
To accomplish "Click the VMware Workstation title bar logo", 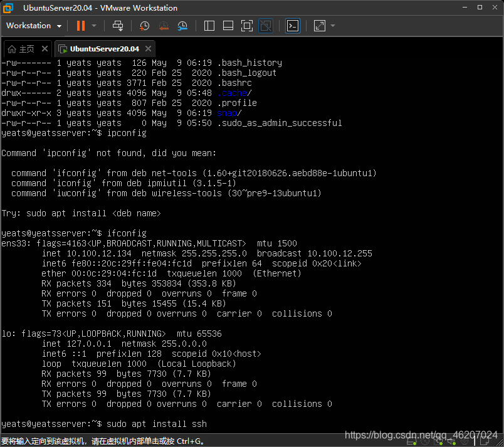I will point(8,8).
